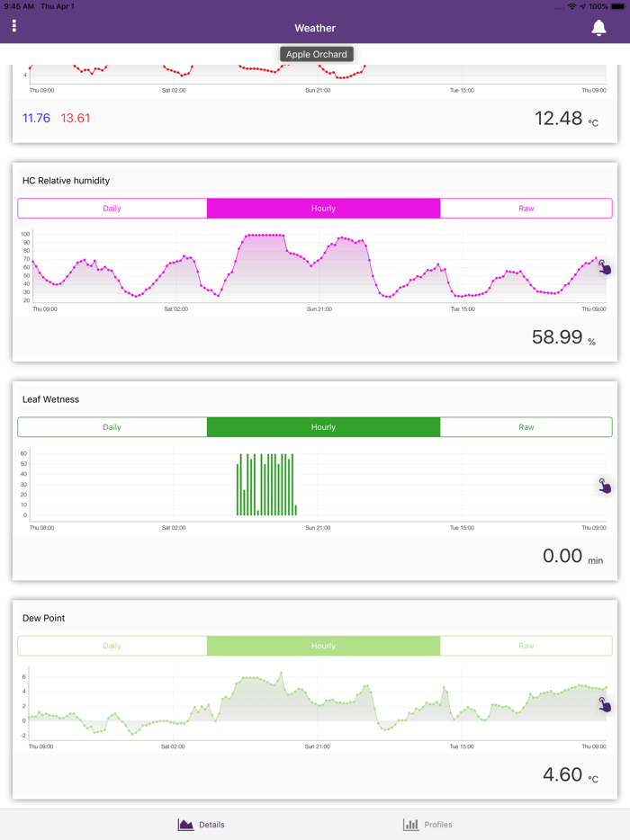Tap the notification bell icon
Screen dimensions: 630x840
(598, 28)
